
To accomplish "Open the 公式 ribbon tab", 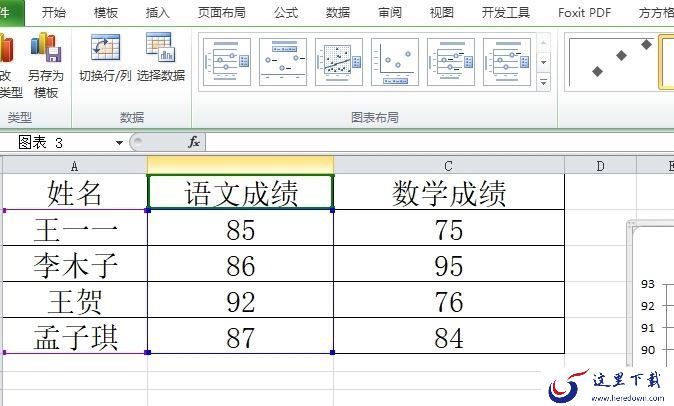I will [x=286, y=12].
